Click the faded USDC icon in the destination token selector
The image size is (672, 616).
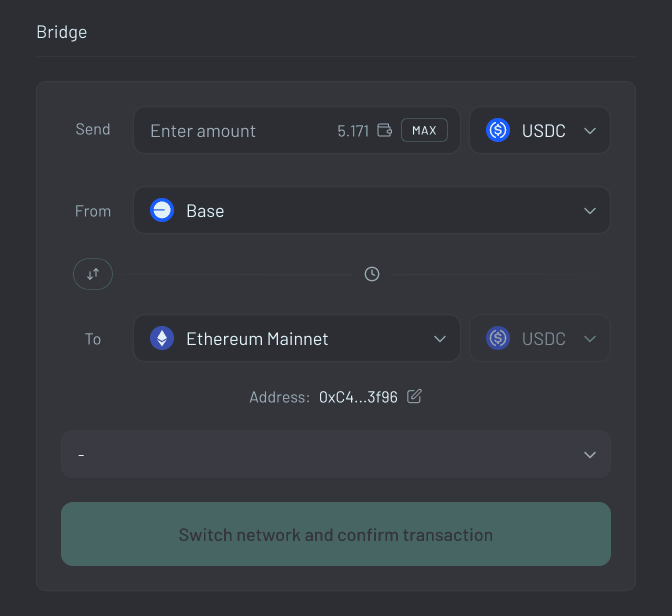click(497, 338)
